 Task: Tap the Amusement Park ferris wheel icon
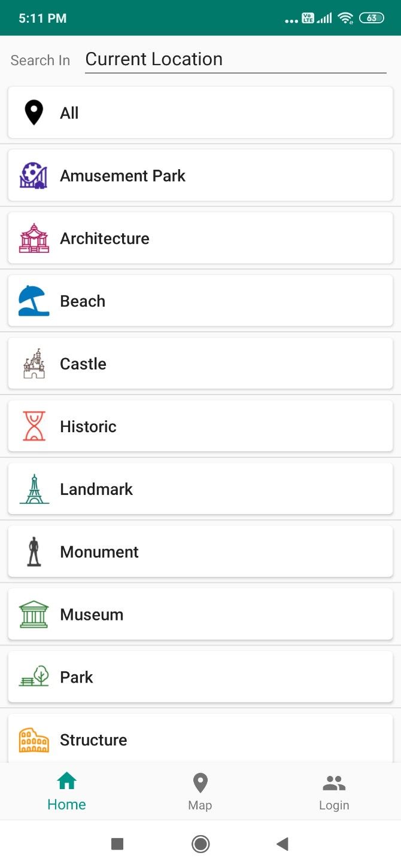34,175
